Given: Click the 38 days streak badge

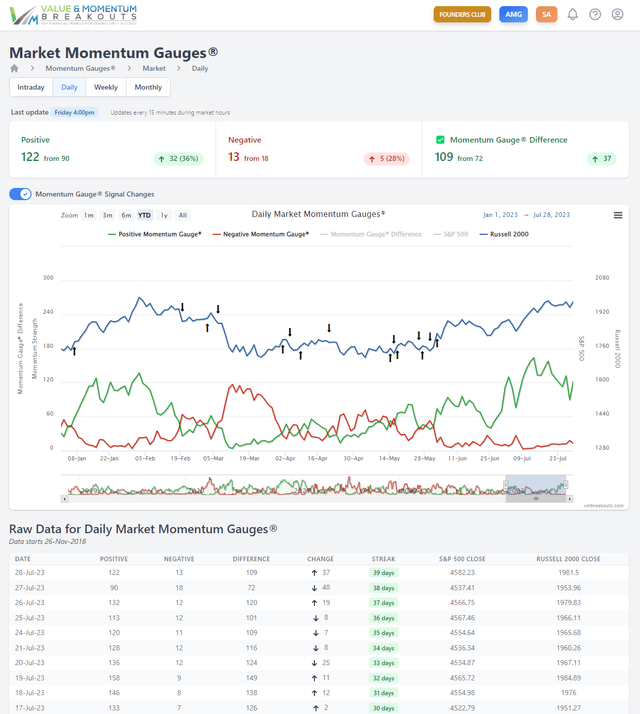Looking at the screenshot, I should (384, 588).
